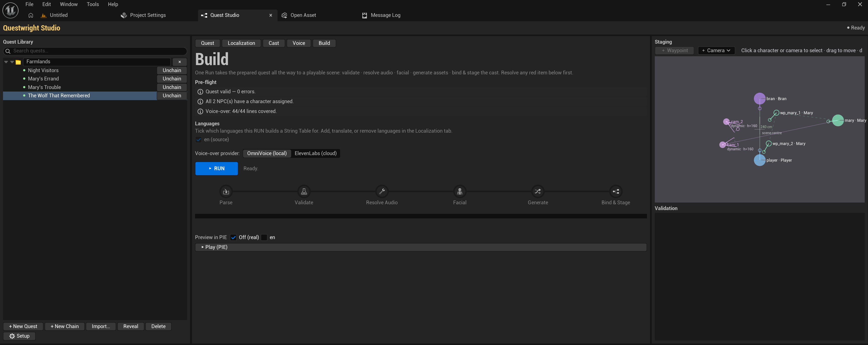The width and height of the screenshot is (868, 345).
Task: Open the Window menu
Action: pos(69,4)
